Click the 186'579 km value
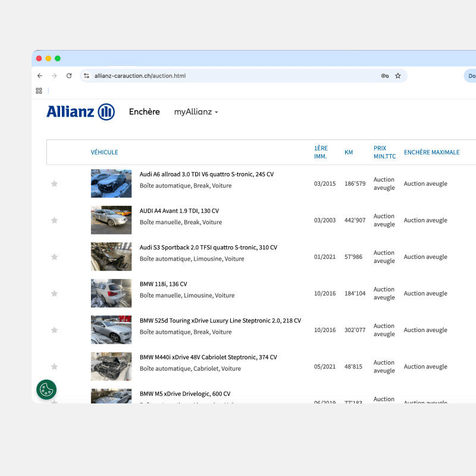 [355, 184]
